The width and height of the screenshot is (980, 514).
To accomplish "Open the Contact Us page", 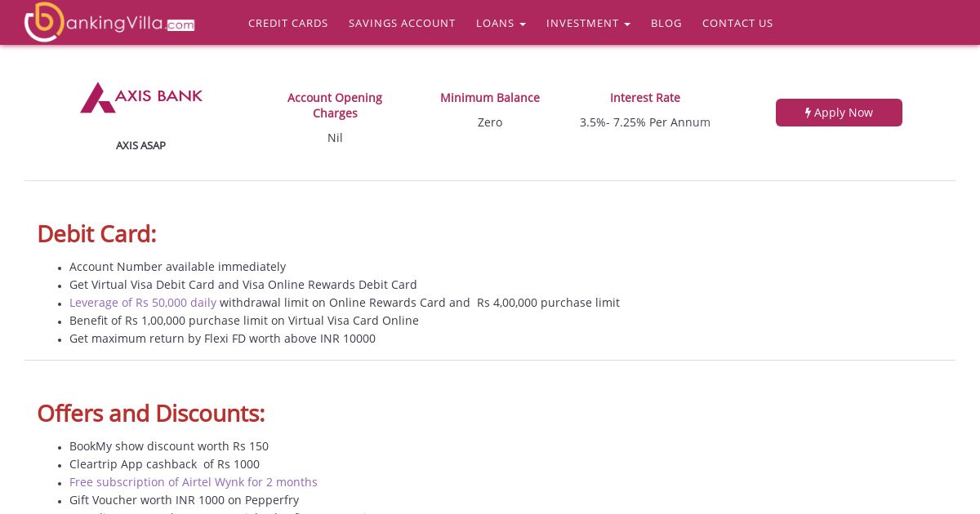I will point(737,23).
